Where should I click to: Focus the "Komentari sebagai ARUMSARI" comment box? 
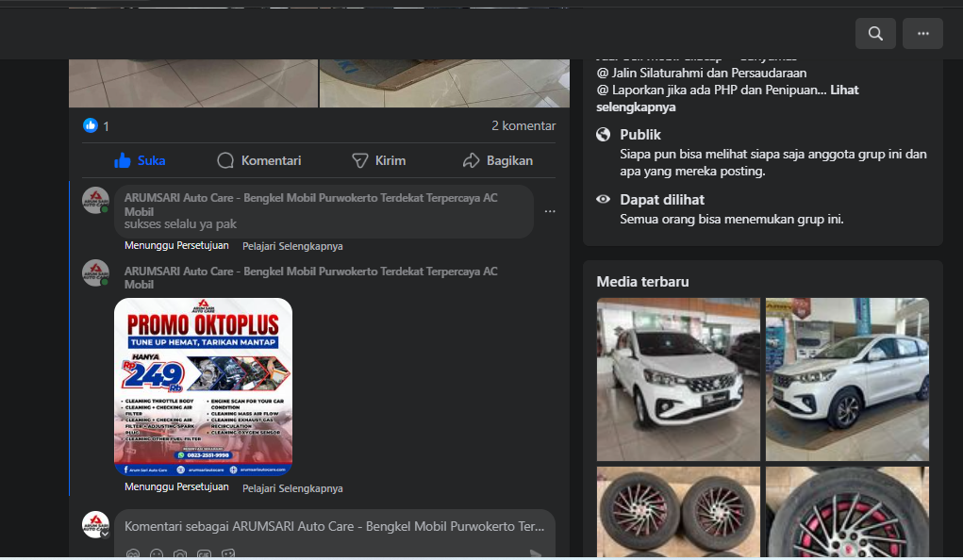(335, 527)
